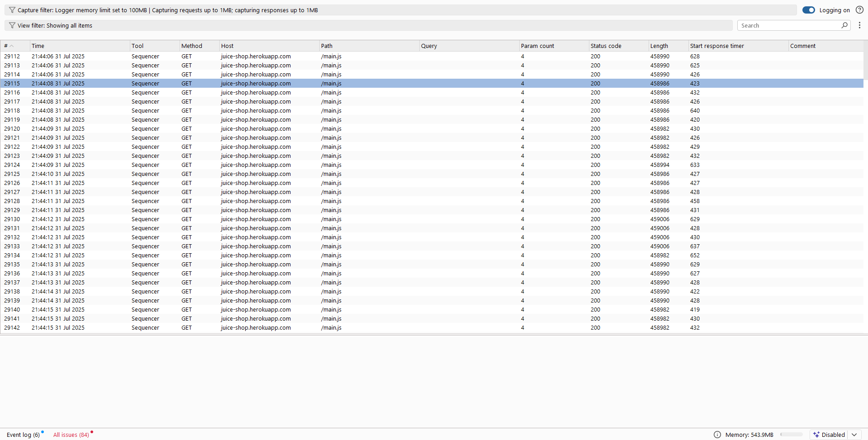Open the Event log tab
Screen dimensions: 868x440
point(23,435)
